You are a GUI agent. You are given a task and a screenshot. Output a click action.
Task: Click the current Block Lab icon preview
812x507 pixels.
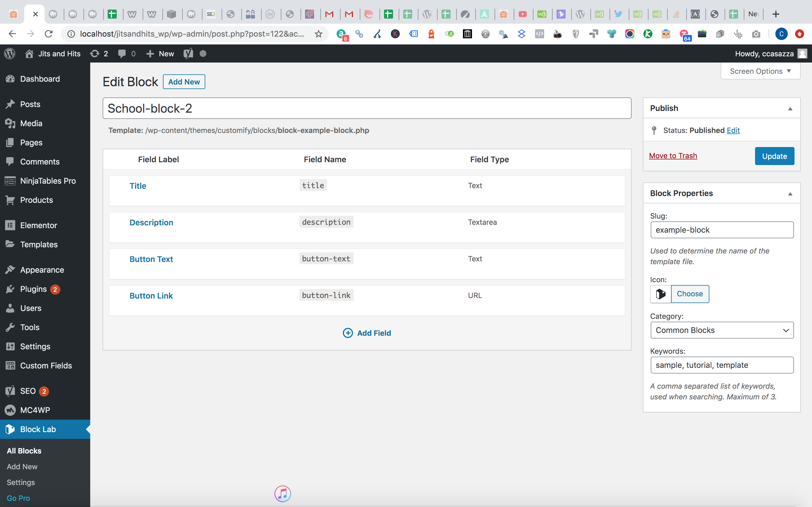point(660,294)
